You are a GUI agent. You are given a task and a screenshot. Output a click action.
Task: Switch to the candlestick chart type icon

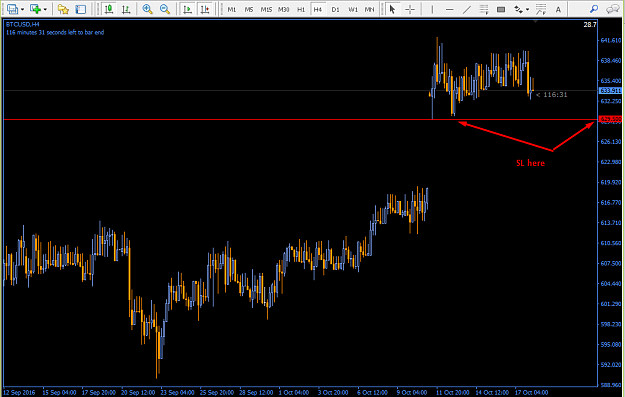pyautogui.click(x=108, y=9)
